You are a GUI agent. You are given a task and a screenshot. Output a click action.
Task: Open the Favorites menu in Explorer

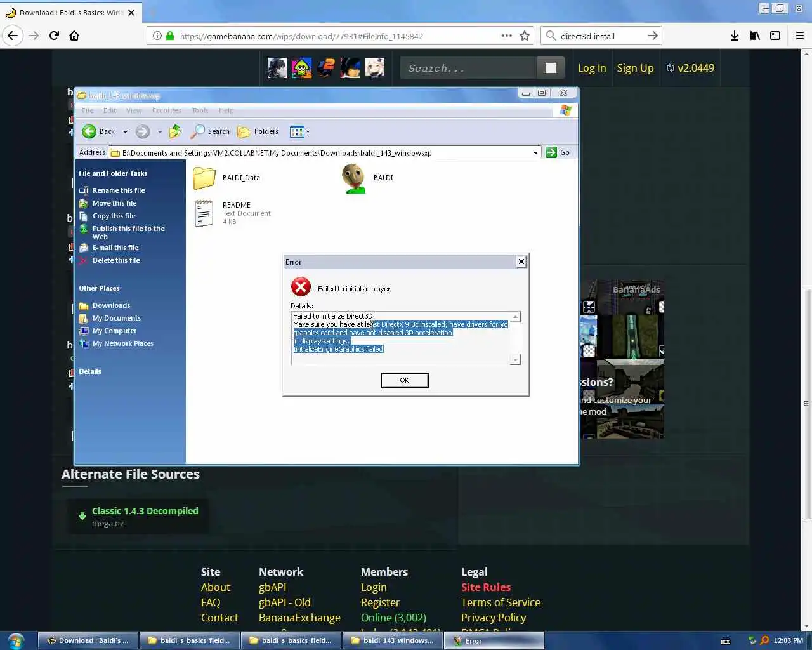click(x=166, y=110)
